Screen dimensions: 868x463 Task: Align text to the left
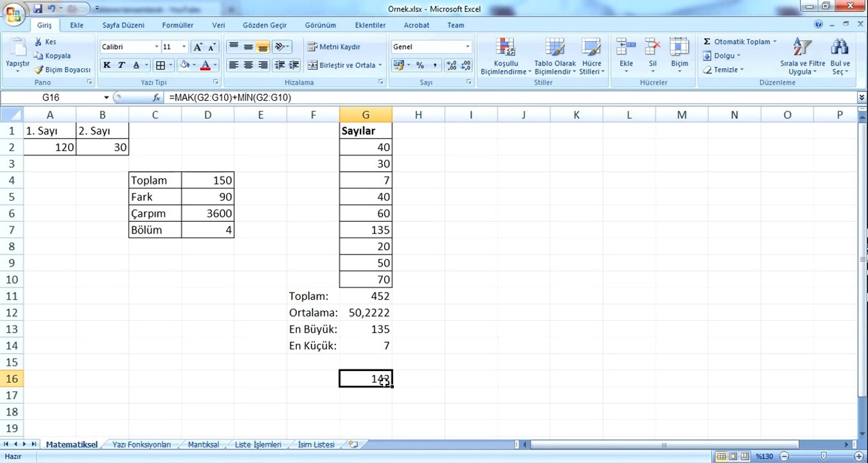(233, 65)
